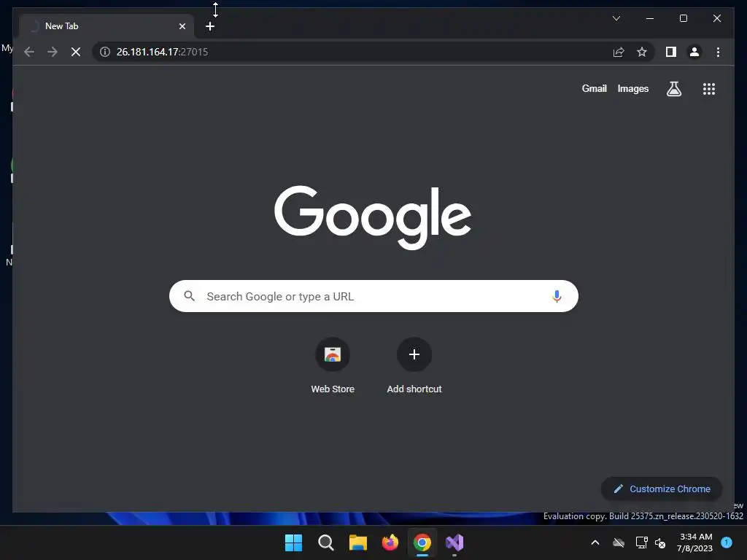Open Gmail link
The height and width of the screenshot is (560, 747).
pos(594,88)
